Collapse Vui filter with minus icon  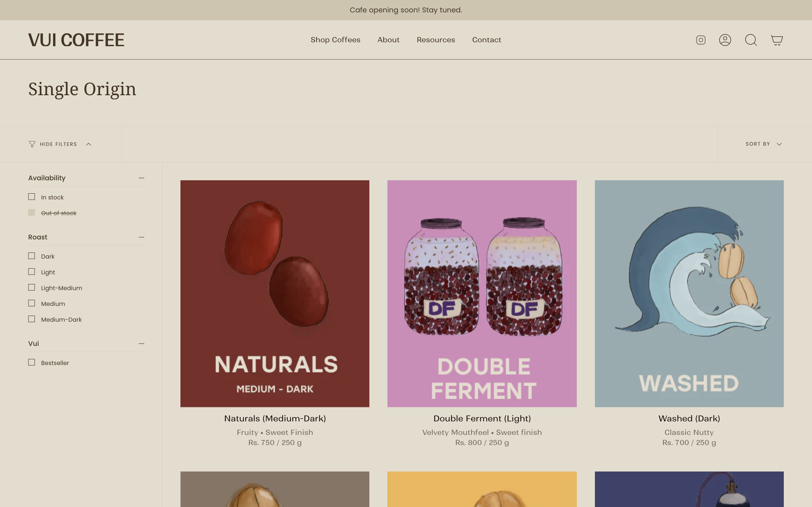click(141, 344)
